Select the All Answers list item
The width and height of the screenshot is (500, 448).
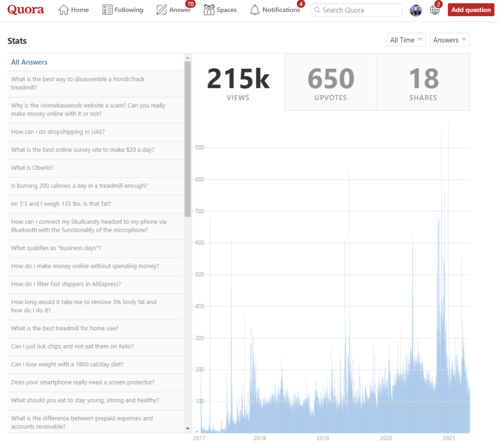point(96,62)
